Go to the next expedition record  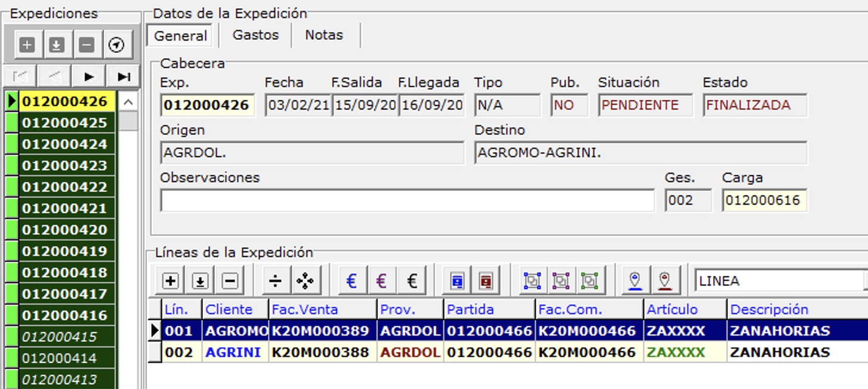(x=89, y=77)
